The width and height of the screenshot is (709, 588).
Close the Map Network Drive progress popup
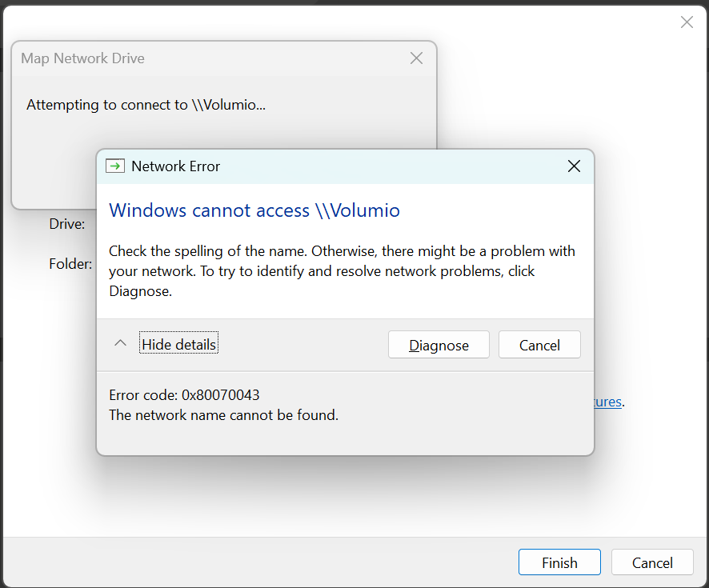tap(416, 58)
